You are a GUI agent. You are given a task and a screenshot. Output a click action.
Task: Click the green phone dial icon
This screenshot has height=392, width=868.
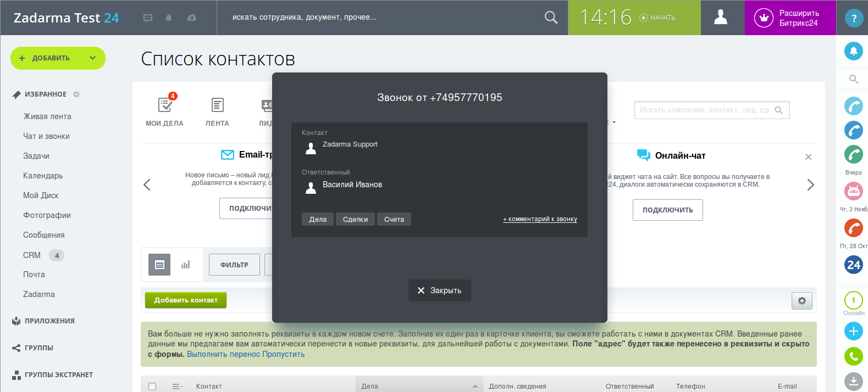[x=853, y=356]
